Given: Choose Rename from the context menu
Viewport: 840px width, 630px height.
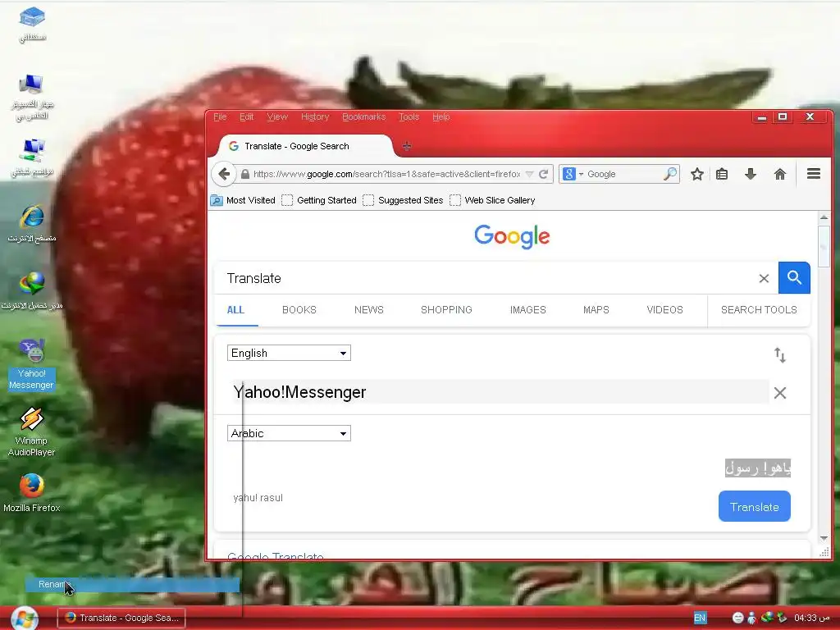Looking at the screenshot, I should click(132, 584).
